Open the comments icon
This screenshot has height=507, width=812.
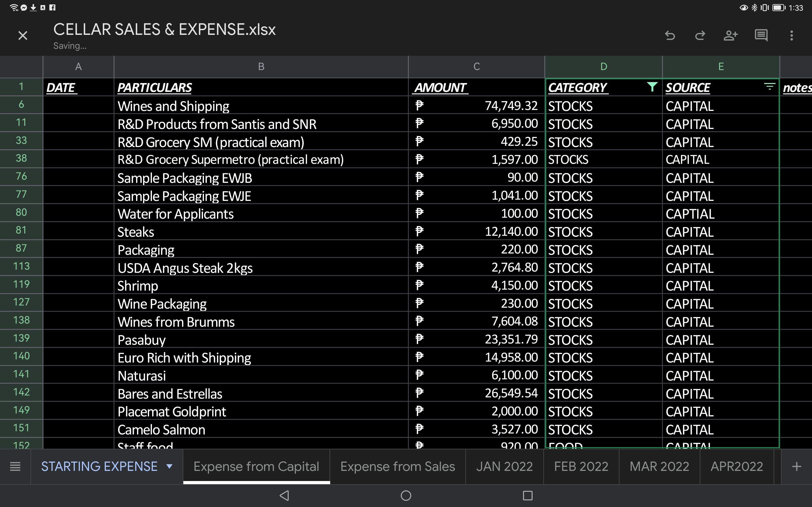(761, 35)
